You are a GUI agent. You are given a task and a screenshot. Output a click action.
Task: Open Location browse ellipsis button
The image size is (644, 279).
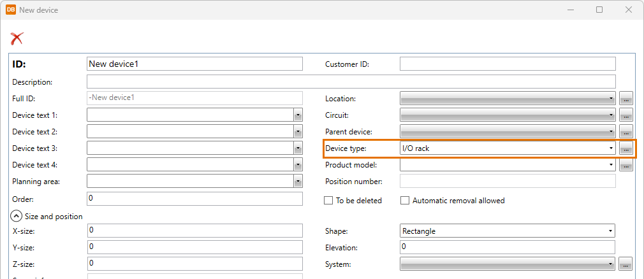(x=626, y=99)
